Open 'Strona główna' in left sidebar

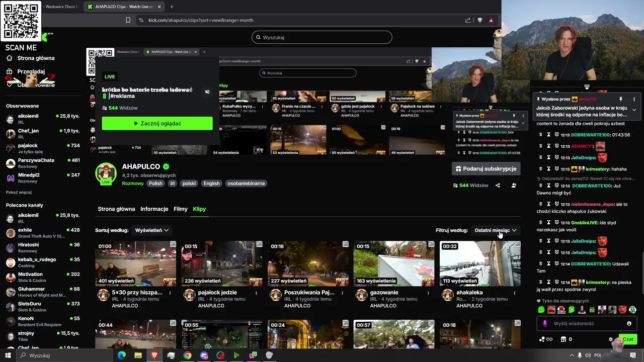coord(30,58)
